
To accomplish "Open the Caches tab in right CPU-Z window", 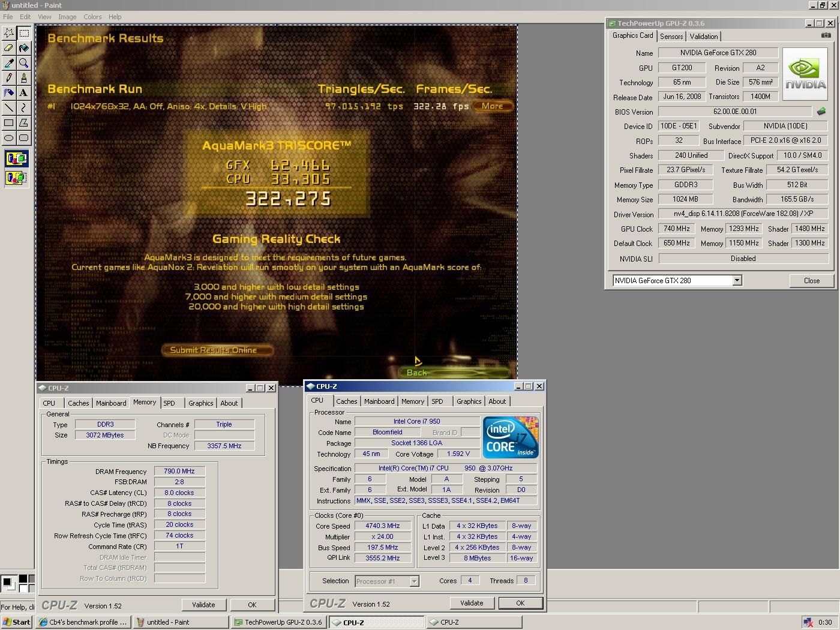I will pos(346,401).
